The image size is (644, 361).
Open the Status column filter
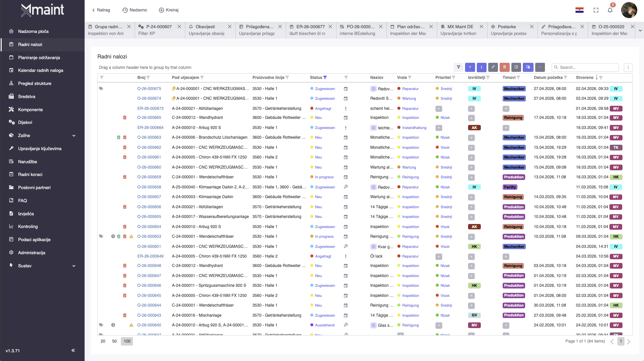tap(325, 78)
